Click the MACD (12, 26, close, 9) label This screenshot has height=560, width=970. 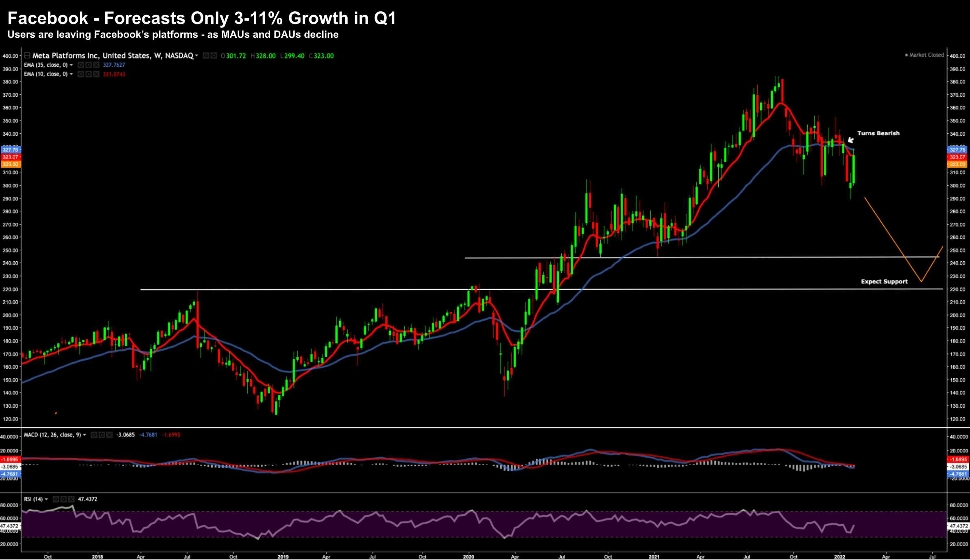pyautogui.click(x=52, y=435)
